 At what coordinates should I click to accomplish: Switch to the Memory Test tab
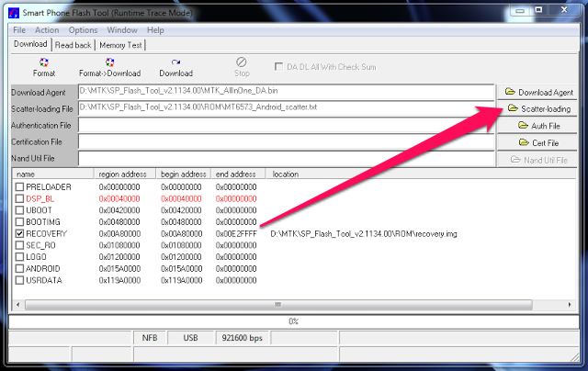point(120,45)
